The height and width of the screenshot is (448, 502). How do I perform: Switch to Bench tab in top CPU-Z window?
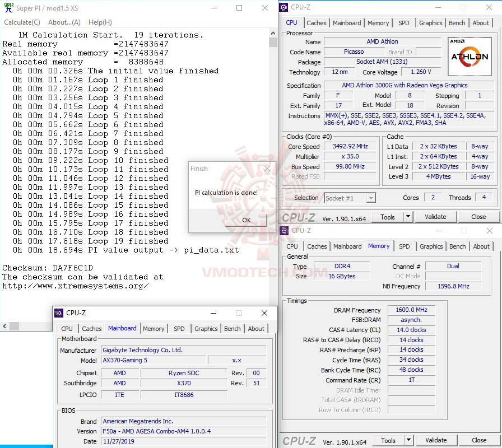click(x=457, y=23)
